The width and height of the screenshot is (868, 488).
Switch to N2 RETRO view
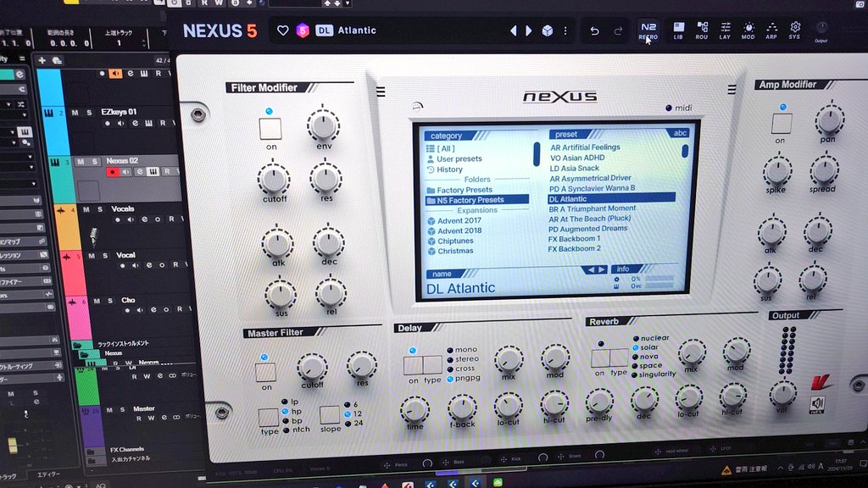[648, 31]
